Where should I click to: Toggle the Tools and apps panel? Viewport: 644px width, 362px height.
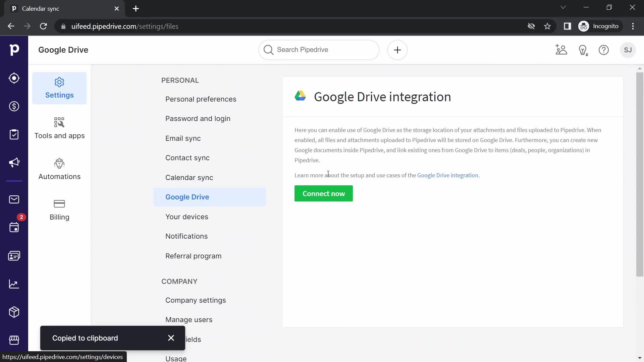pyautogui.click(x=59, y=127)
